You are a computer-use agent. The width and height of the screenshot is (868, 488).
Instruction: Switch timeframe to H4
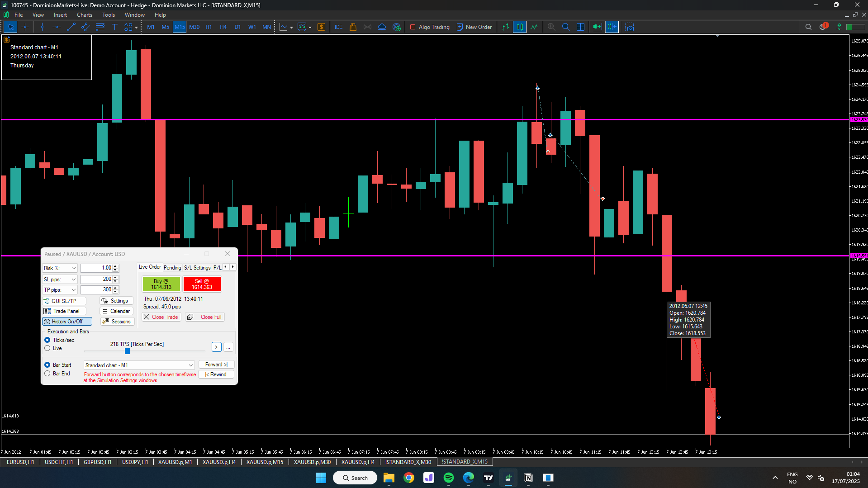[x=223, y=27]
